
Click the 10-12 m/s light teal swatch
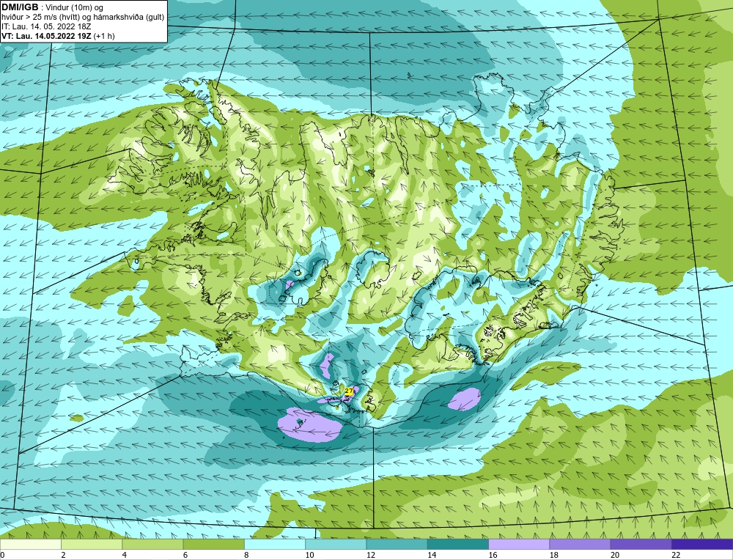(336, 544)
